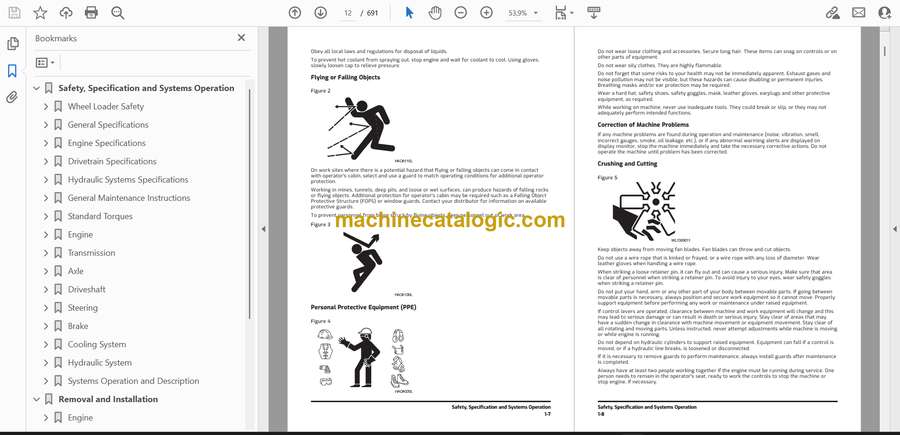Expand the Drivetrain Specifications bookmark
Screen dimensions: 900x435
(x=46, y=162)
